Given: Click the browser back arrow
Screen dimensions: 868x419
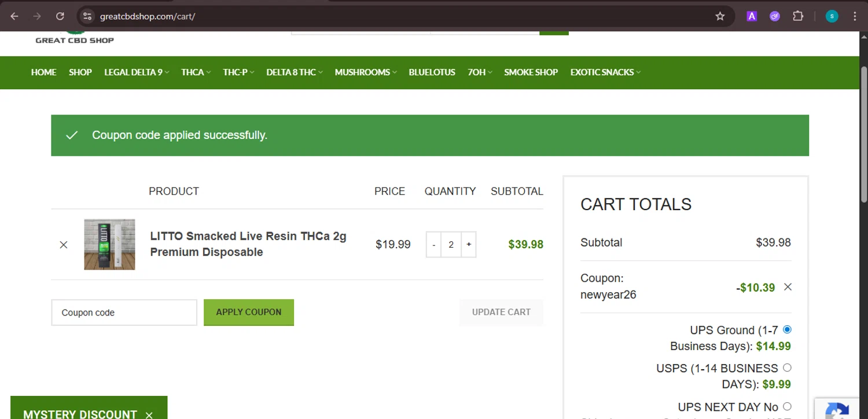Looking at the screenshot, I should click(14, 16).
